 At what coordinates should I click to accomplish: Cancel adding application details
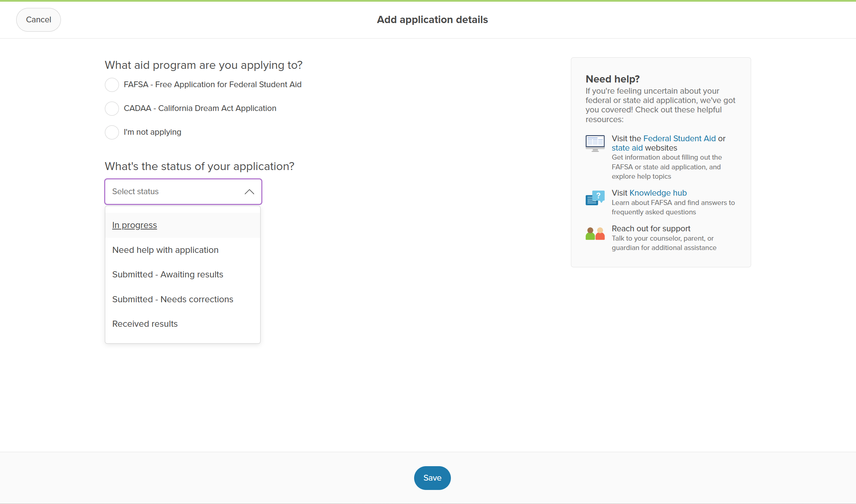(38, 19)
